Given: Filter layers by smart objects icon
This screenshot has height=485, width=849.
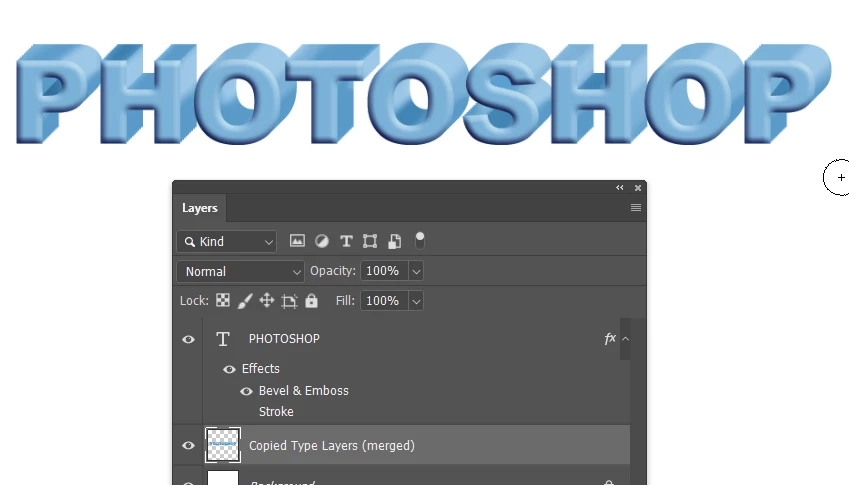Looking at the screenshot, I should pyautogui.click(x=395, y=241).
